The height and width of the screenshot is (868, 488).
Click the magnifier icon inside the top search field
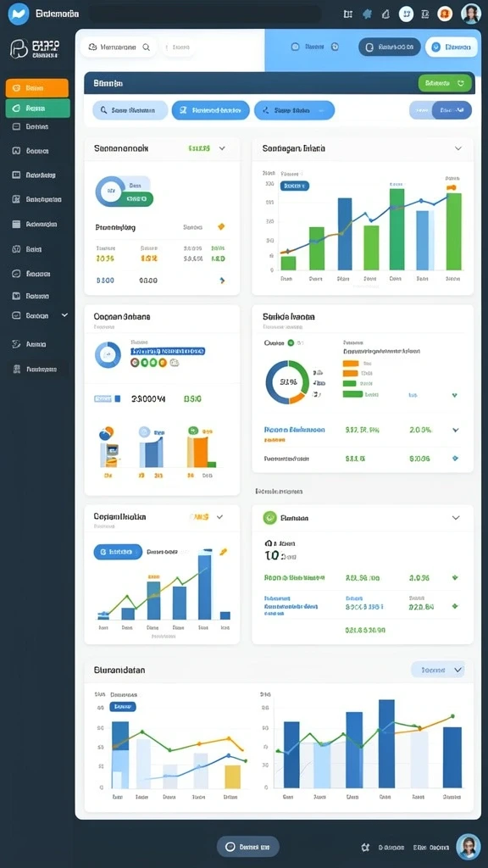147,47
